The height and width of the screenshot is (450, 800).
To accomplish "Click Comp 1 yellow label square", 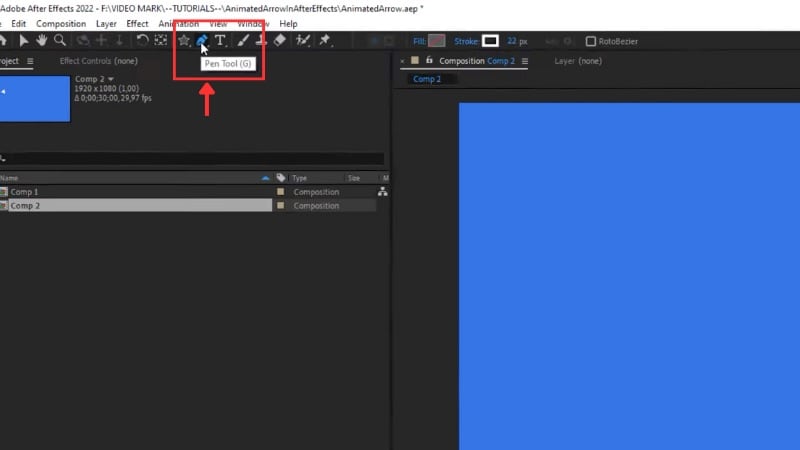I will [280, 192].
